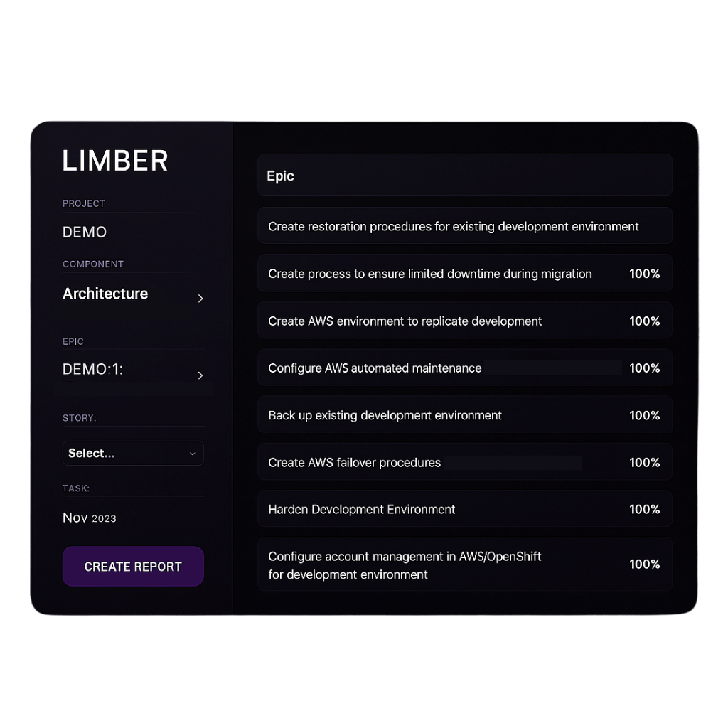
Task: Select Create process to ensure limited downtime row
Action: click(429, 274)
